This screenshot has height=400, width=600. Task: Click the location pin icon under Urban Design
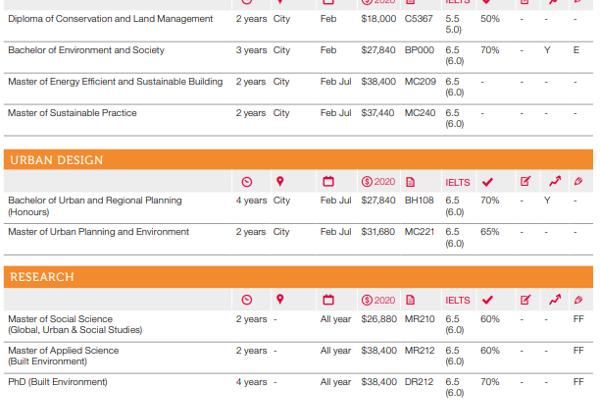tap(281, 181)
